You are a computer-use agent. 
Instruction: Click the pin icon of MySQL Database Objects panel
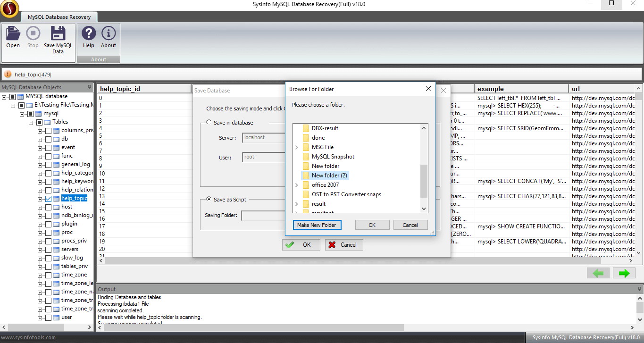point(90,87)
